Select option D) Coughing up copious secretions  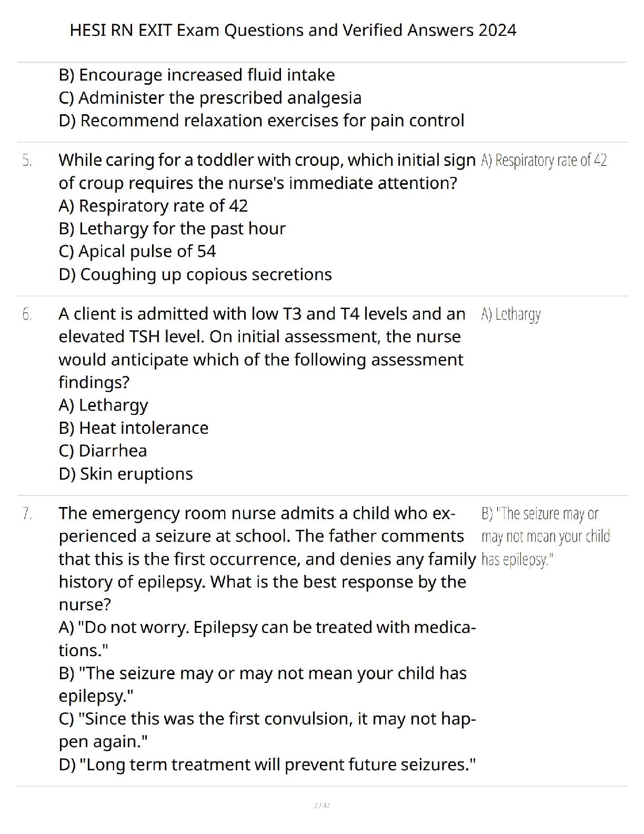tap(195, 274)
